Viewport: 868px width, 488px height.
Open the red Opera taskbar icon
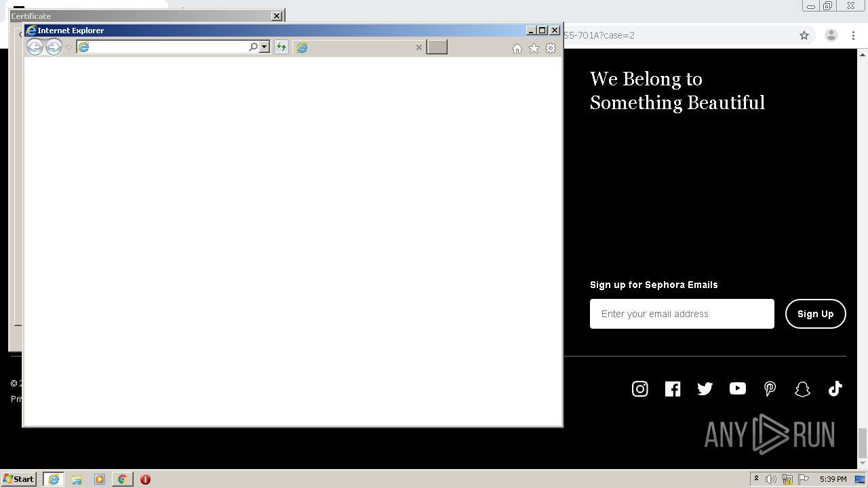point(145,479)
